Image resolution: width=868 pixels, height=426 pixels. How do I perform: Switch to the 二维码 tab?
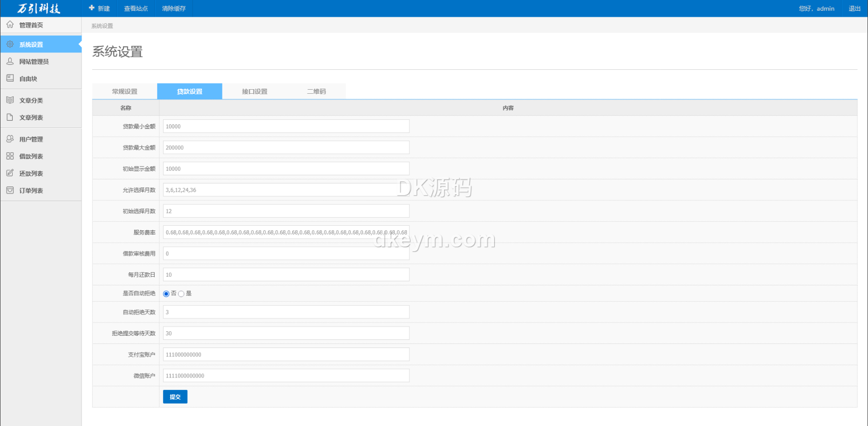[316, 92]
